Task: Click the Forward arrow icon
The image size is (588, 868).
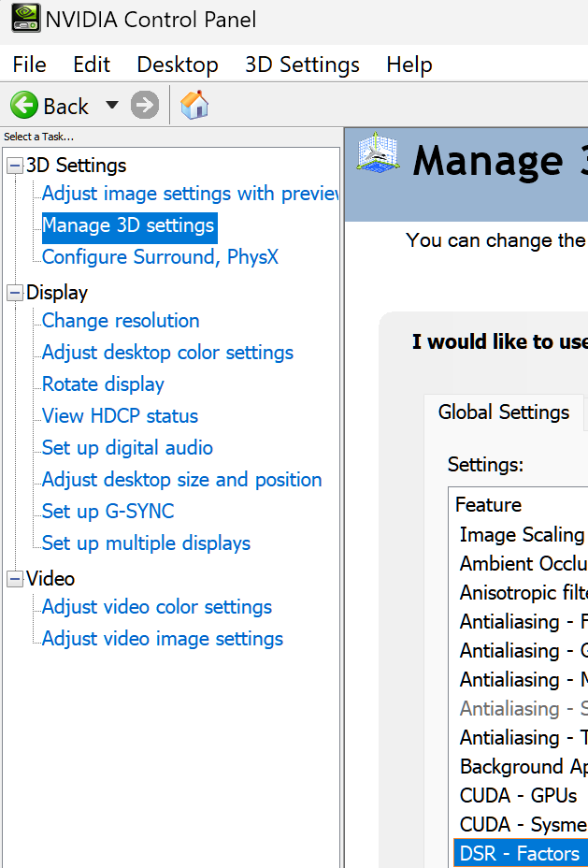Action: 145,106
